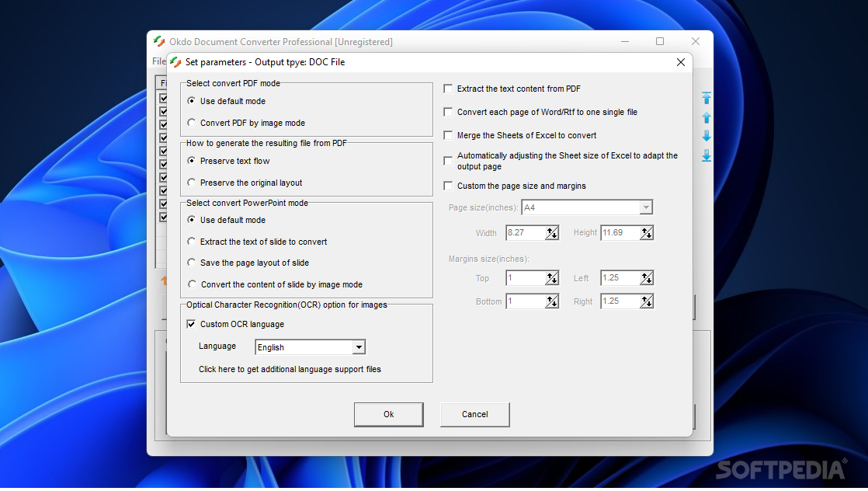Image resolution: width=868 pixels, height=491 pixels.
Task: Click the Bottom margin value field
Action: pos(526,301)
